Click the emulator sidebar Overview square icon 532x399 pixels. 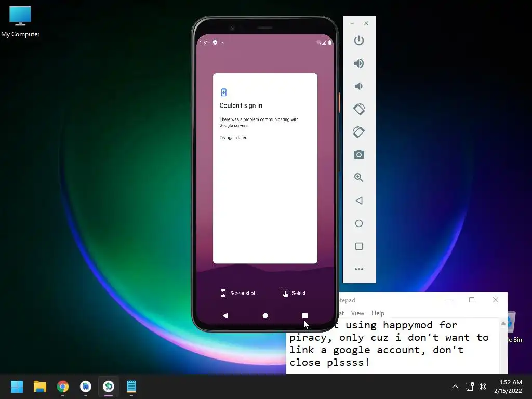pyautogui.click(x=358, y=246)
